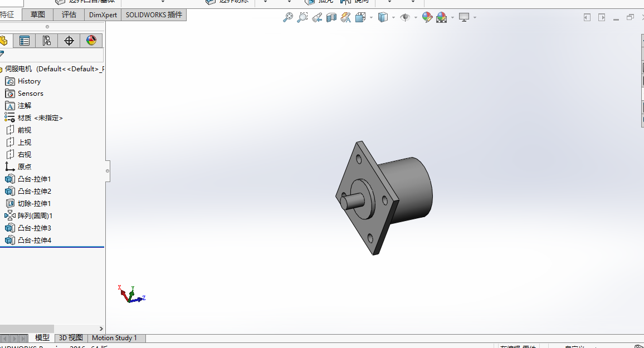The height and width of the screenshot is (348, 644).
Task: Click the Dynamic Annotation Views icon
Action: pyautogui.click(x=346, y=17)
